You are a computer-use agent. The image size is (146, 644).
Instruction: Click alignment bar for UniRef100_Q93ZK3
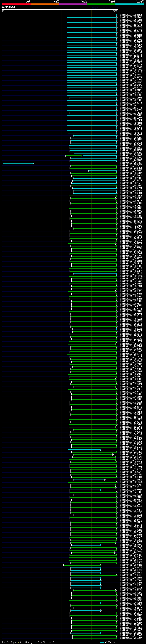point(92,15)
